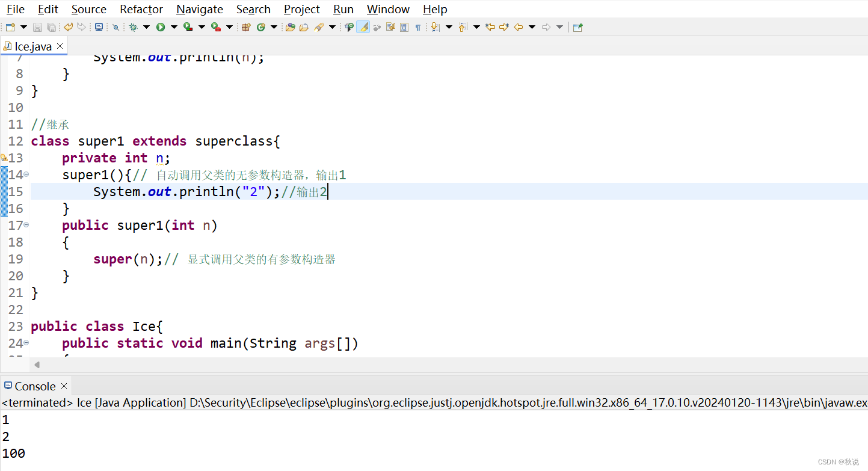This screenshot has height=471, width=868.
Task: Open the Help menu
Action: click(x=435, y=9)
